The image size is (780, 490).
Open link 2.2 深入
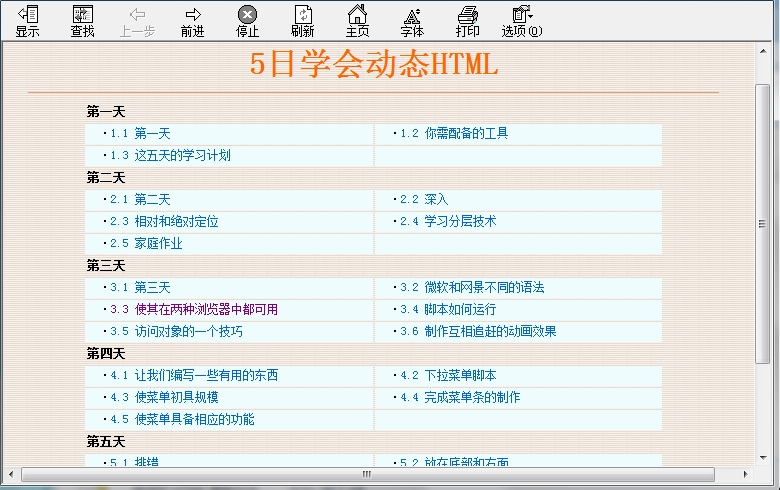tap(424, 199)
